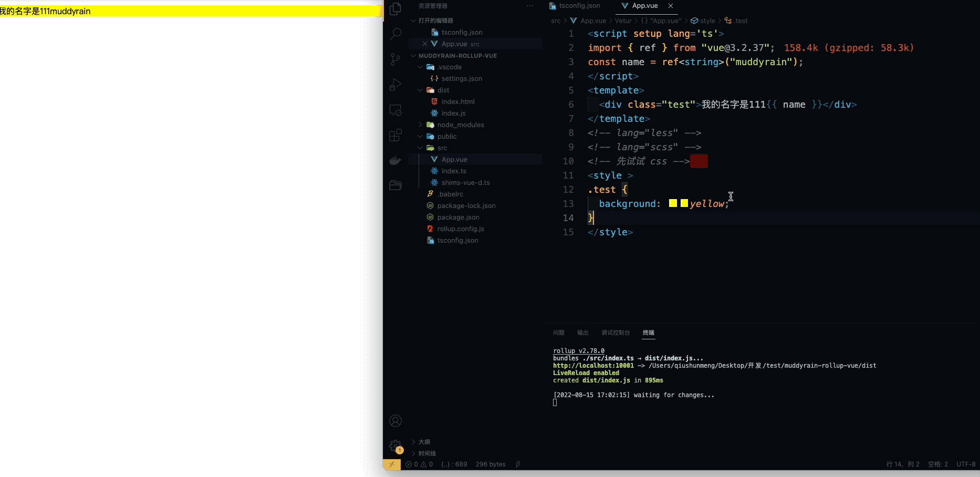Open the Extensions view icon
The height and width of the screenshot is (477, 980).
[395, 135]
